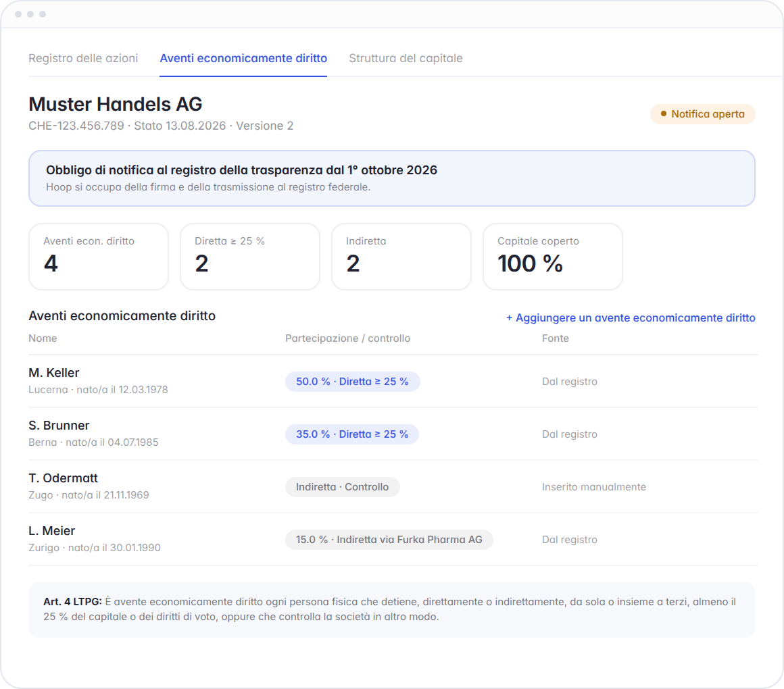Image resolution: width=784 pixels, height=689 pixels.
Task: Open the Capitale coperto 100 % card
Action: [x=552, y=256]
